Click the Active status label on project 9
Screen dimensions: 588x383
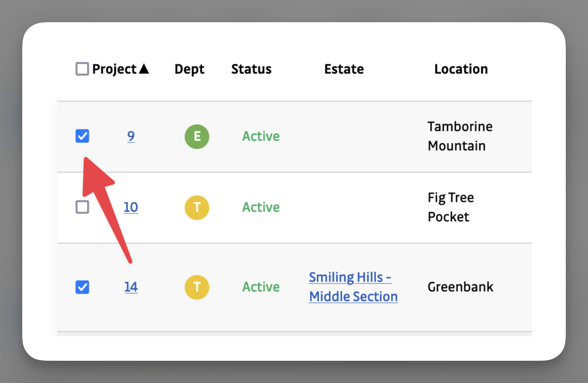tap(261, 136)
